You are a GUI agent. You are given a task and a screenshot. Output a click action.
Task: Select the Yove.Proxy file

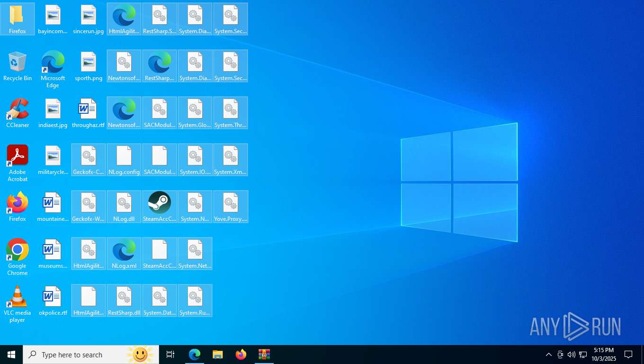tap(231, 207)
